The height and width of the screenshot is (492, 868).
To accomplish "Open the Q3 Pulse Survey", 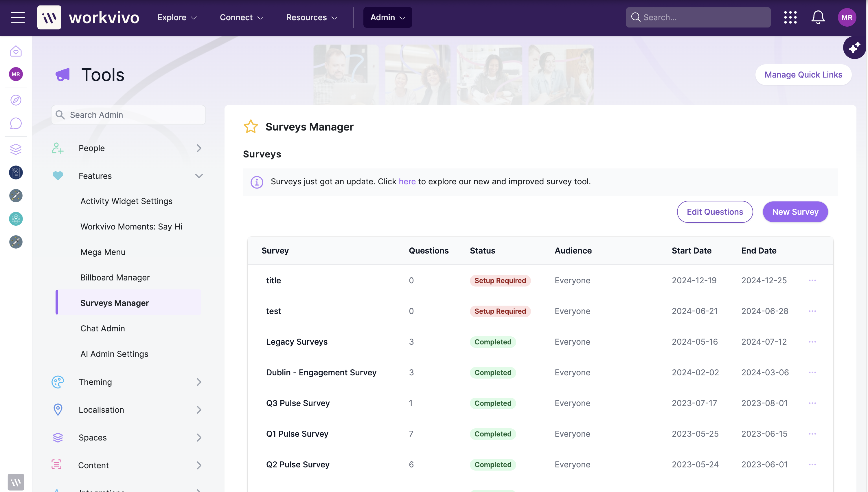I will [297, 403].
